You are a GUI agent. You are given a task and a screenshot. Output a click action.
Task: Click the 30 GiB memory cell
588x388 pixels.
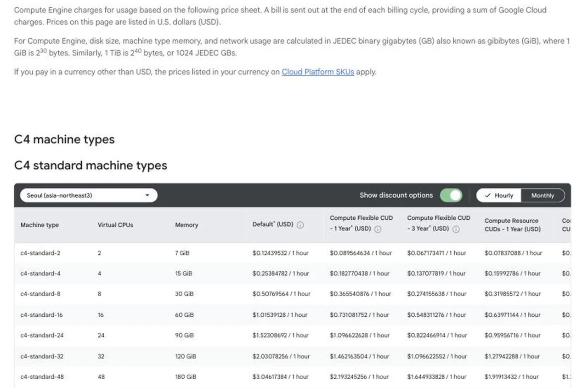[x=184, y=294]
